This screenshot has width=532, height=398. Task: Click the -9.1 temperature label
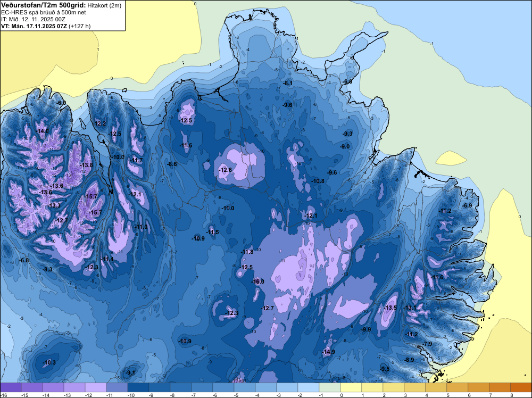[x=130, y=372]
